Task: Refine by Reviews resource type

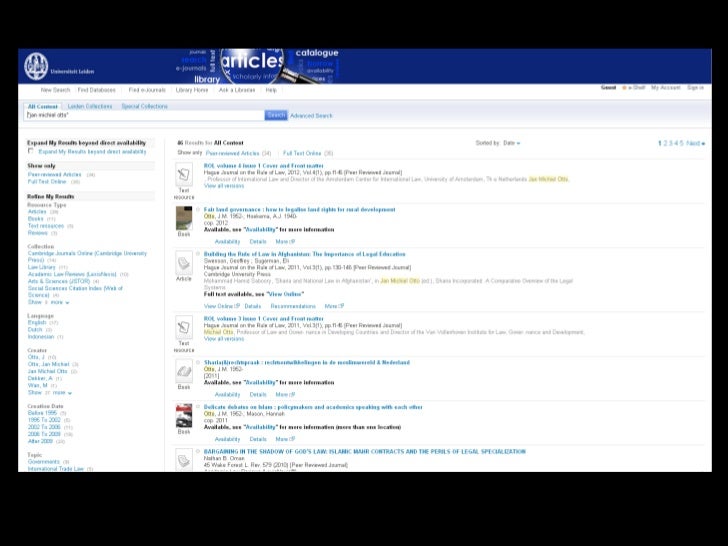Action: click(38, 233)
